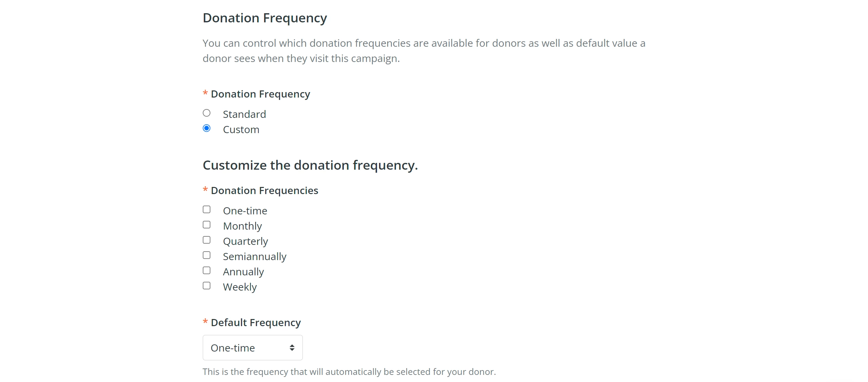Click the Monthly label text
This screenshot has height=382, width=868.
(x=242, y=226)
